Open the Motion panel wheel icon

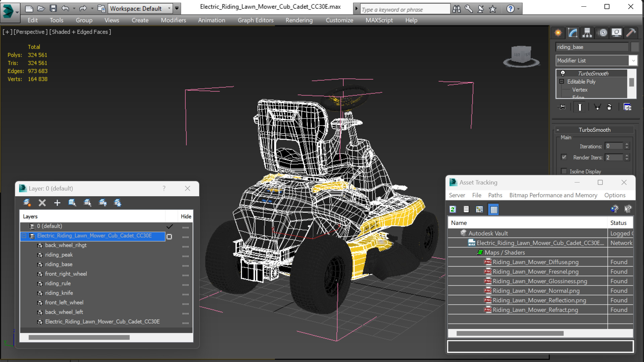tap(602, 32)
